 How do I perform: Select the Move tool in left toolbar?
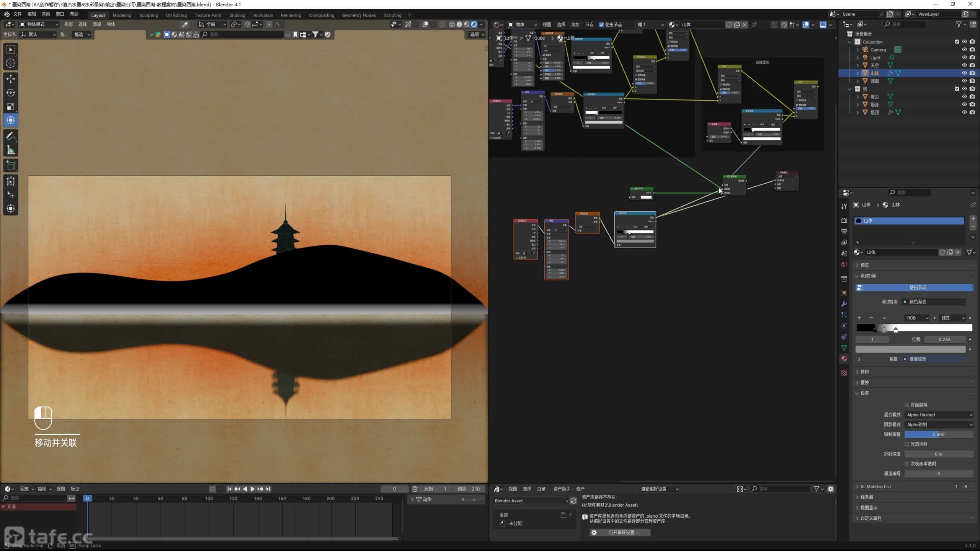click(x=11, y=79)
